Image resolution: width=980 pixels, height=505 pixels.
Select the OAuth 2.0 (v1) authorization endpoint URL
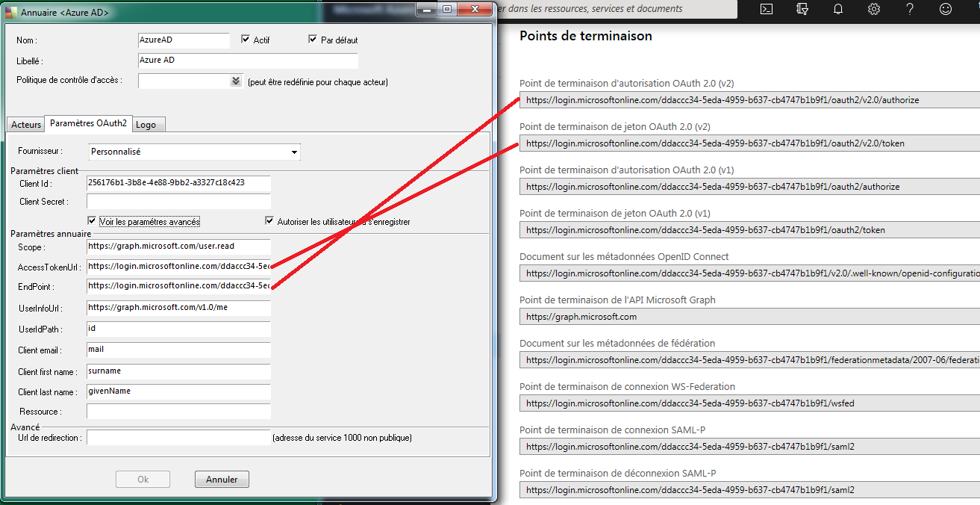749,187
